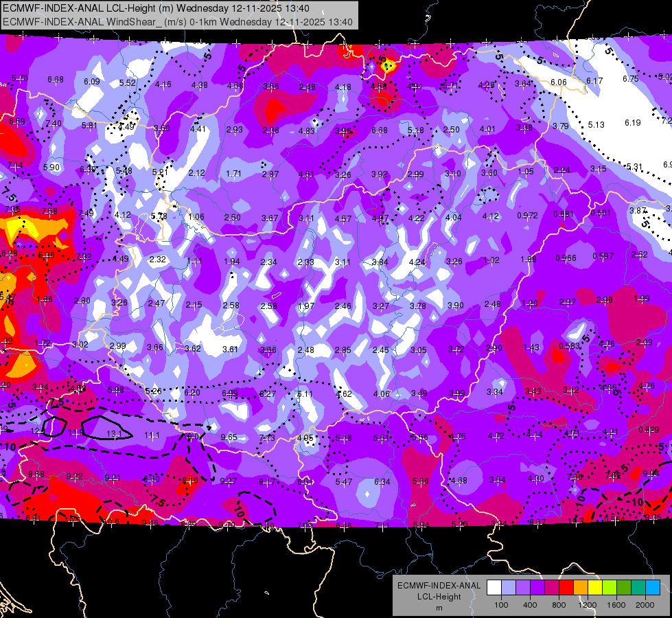Click the grid value 6.34
The height and width of the screenshot is (618, 672).
coord(382,482)
